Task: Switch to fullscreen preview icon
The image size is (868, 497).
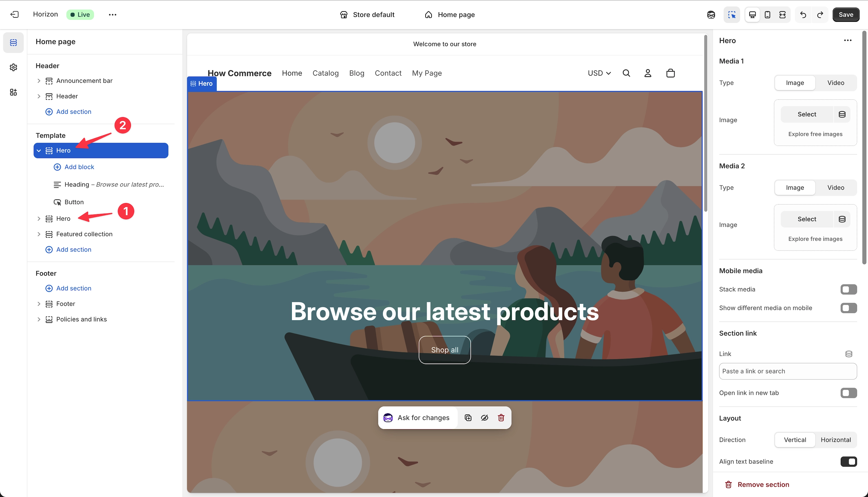Action: pyautogui.click(x=782, y=15)
